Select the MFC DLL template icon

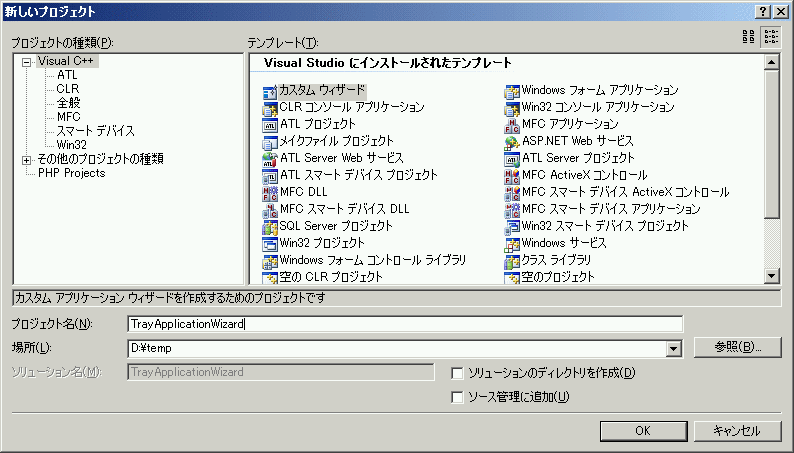270,194
